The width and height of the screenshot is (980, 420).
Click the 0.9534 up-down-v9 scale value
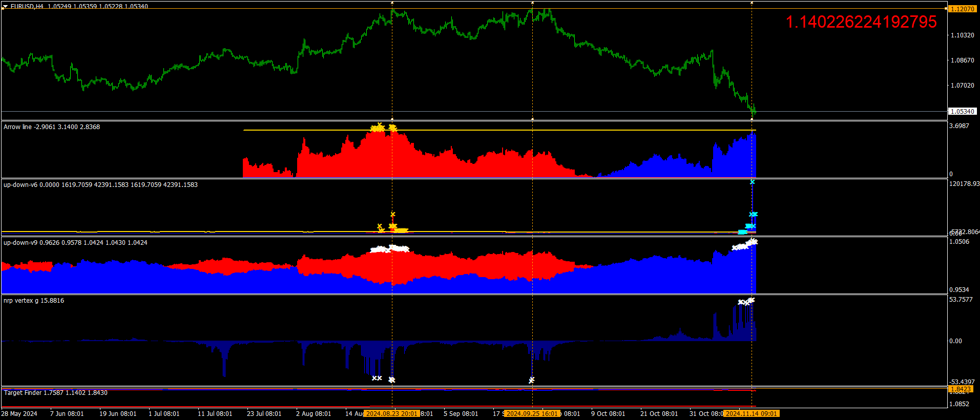click(x=959, y=289)
